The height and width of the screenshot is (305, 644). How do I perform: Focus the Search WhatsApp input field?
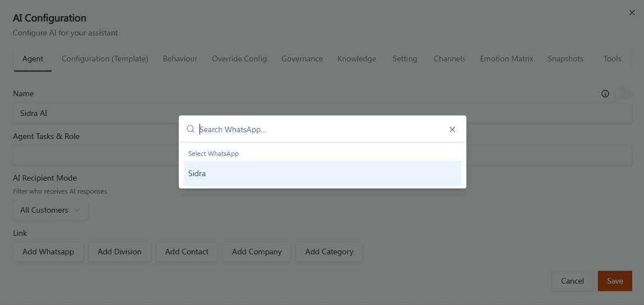(x=321, y=129)
